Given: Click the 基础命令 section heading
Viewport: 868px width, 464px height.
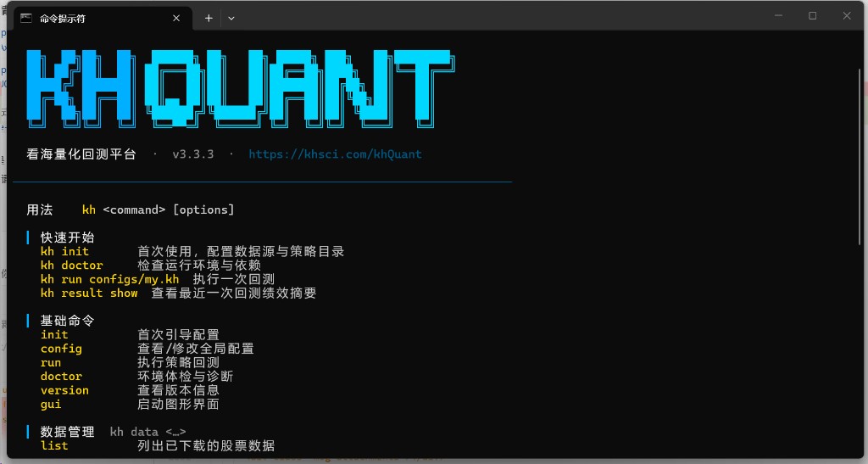Looking at the screenshot, I should click(x=68, y=321).
